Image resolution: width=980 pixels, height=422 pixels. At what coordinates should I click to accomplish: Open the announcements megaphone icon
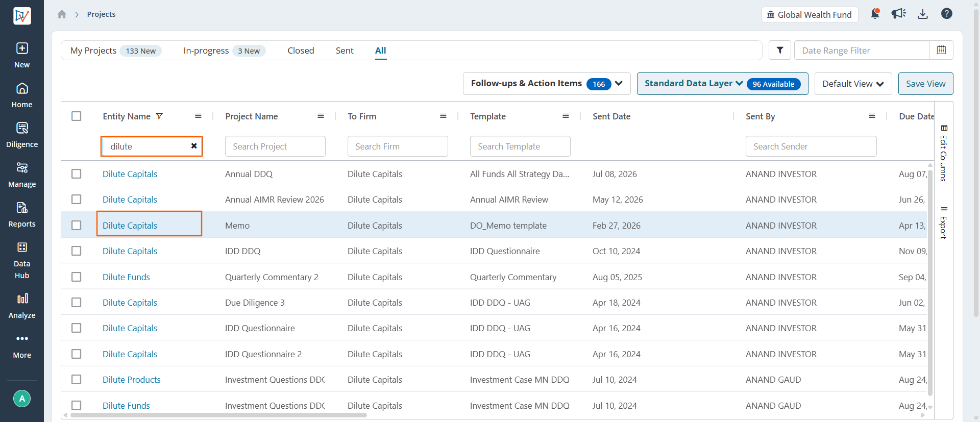(x=899, y=14)
